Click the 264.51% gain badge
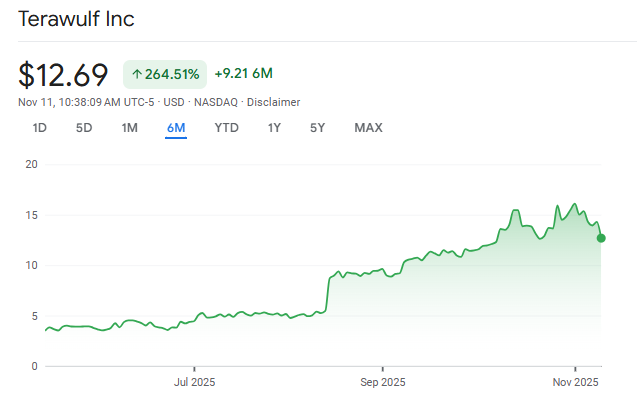The width and height of the screenshot is (637, 404). 165,74
